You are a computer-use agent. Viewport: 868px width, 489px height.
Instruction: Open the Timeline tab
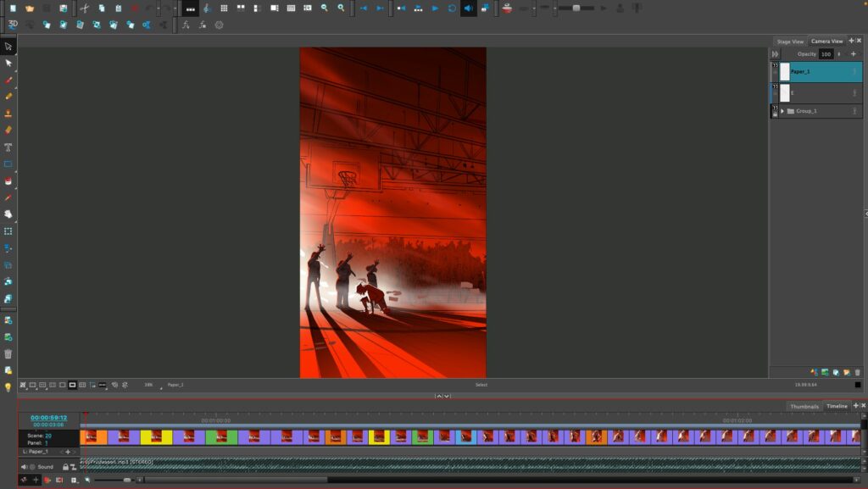[x=837, y=406]
